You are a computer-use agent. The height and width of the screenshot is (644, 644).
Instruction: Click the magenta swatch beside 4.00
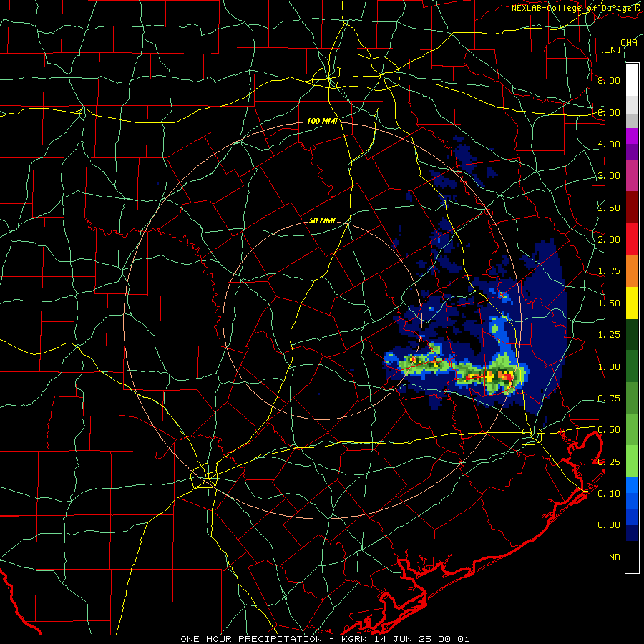(632, 136)
